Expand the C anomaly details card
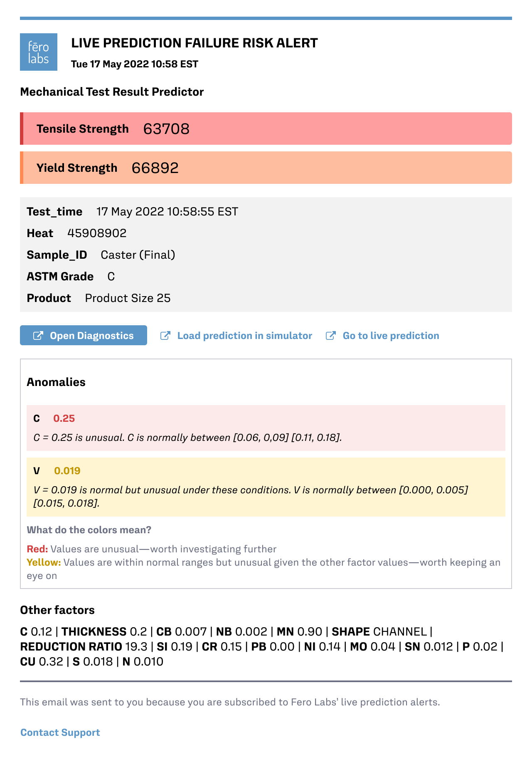 [x=266, y=427]
